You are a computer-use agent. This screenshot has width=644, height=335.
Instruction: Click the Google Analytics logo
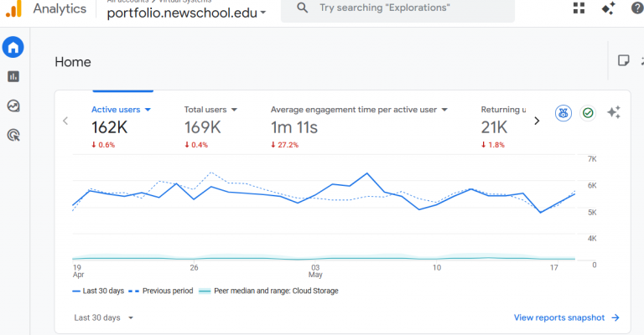13,8
